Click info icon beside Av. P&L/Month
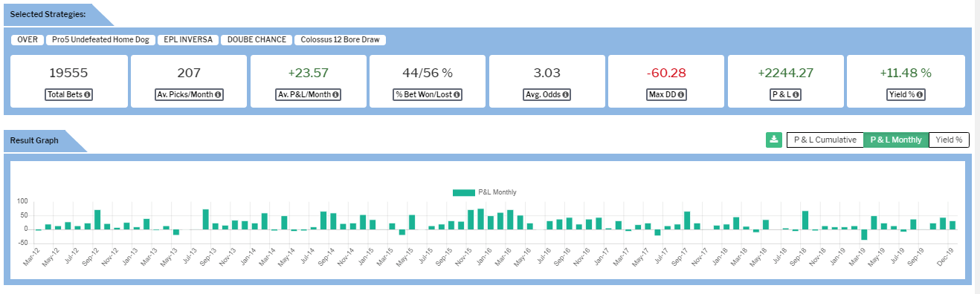The image size is (980, 294). tap(335, 95)
